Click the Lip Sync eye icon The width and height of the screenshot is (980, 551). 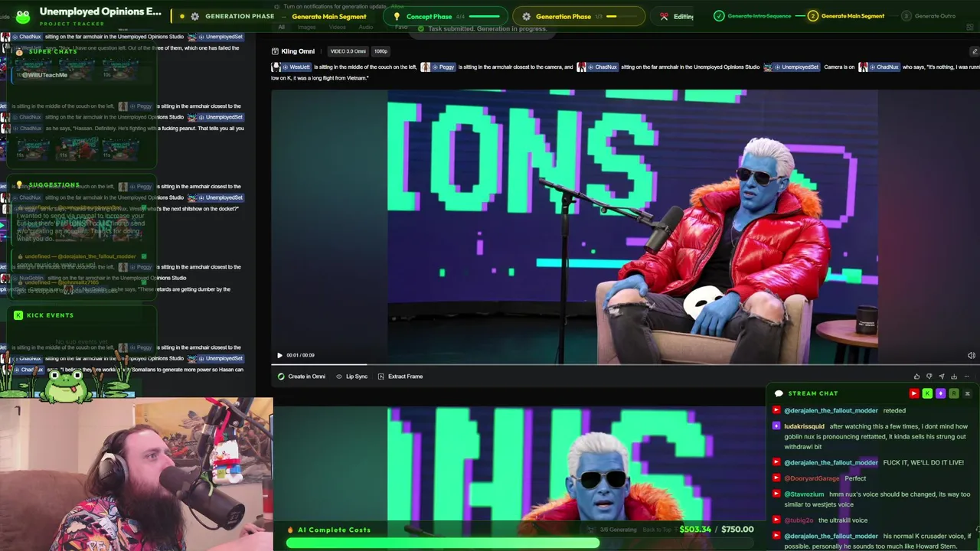pos(339,377)
